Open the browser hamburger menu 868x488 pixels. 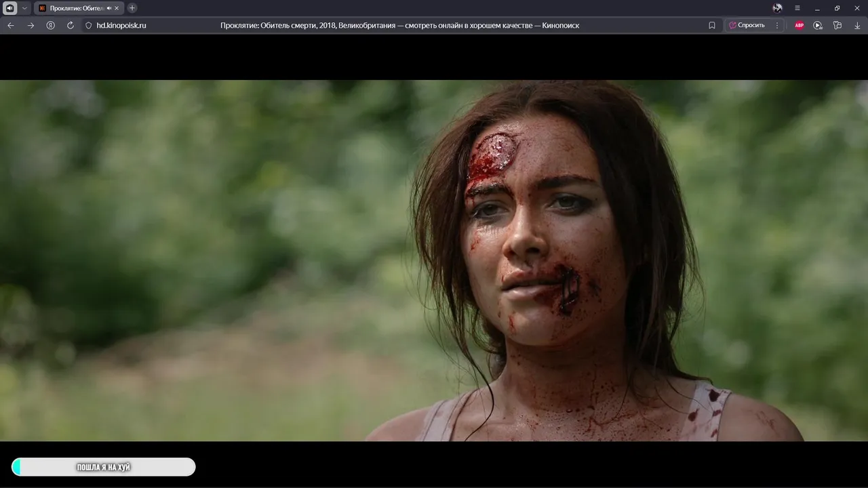797,8
